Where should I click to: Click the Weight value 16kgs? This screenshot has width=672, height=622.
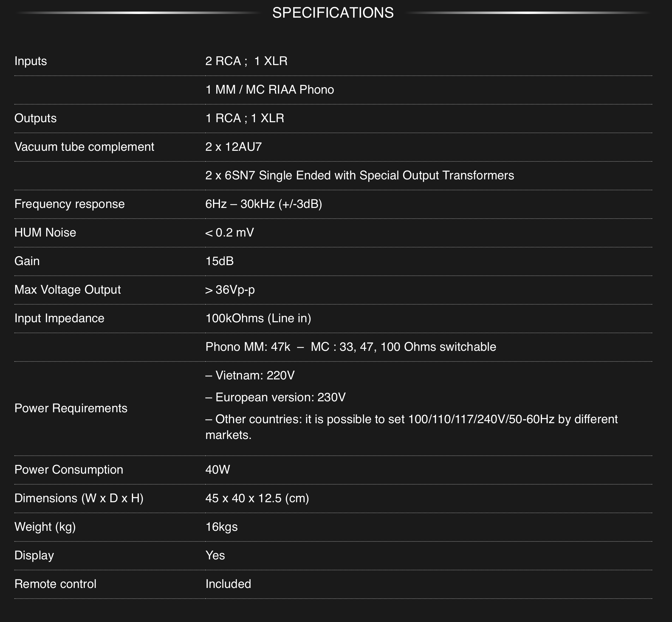(221, 527)
